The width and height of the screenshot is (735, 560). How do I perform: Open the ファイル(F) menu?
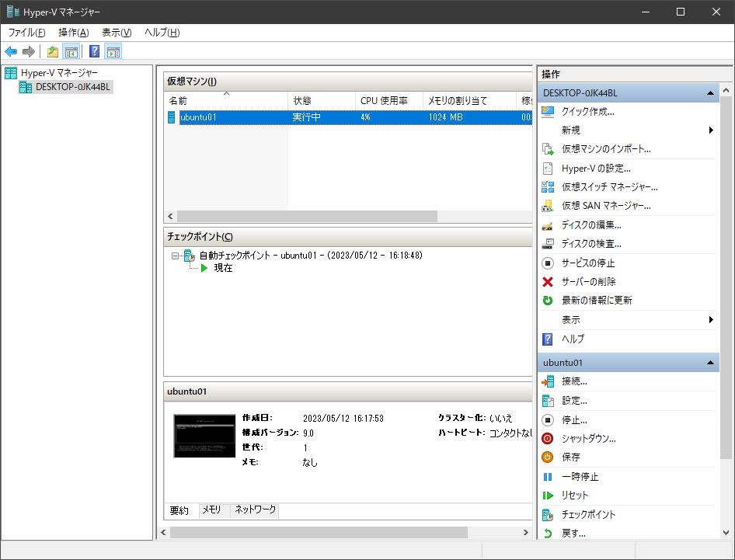tap(26, 33)
